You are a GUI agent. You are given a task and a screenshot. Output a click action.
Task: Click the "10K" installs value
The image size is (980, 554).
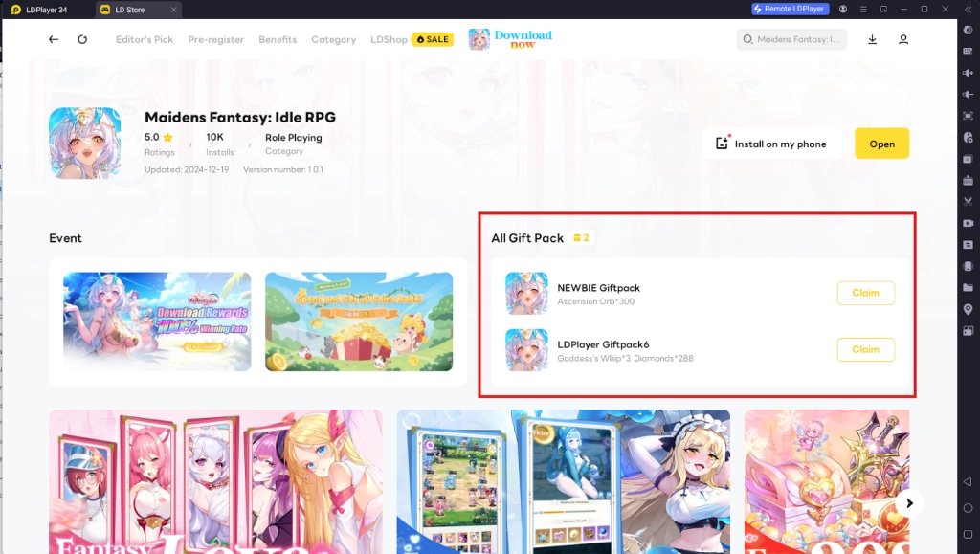214,137
